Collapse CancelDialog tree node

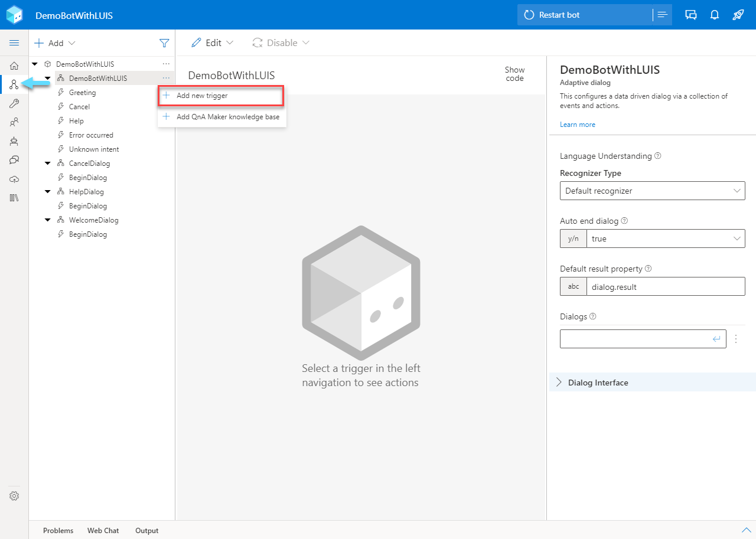coord(48,164)
